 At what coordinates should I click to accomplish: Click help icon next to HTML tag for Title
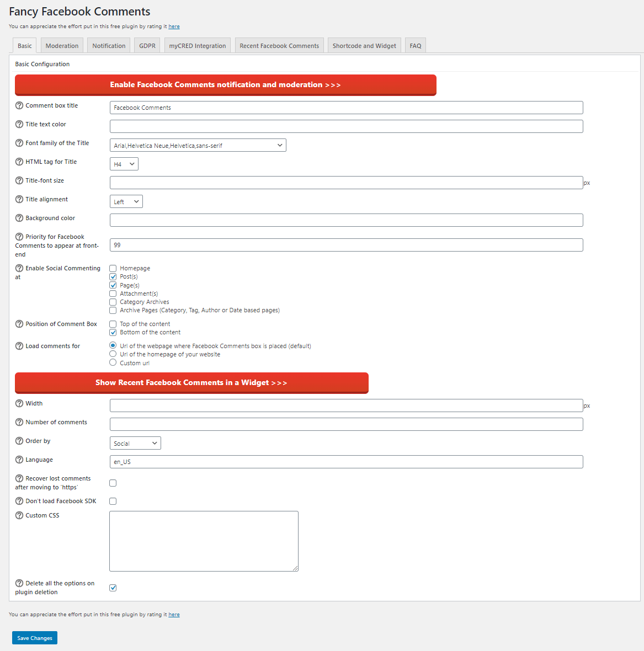coord(19,162)
